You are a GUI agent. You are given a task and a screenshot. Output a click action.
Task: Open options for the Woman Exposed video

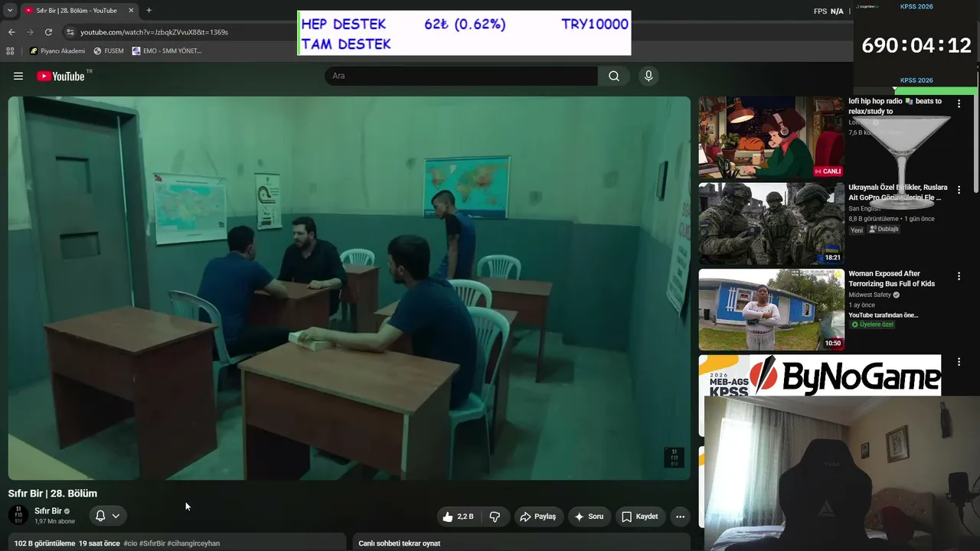[x=959, y=276]
